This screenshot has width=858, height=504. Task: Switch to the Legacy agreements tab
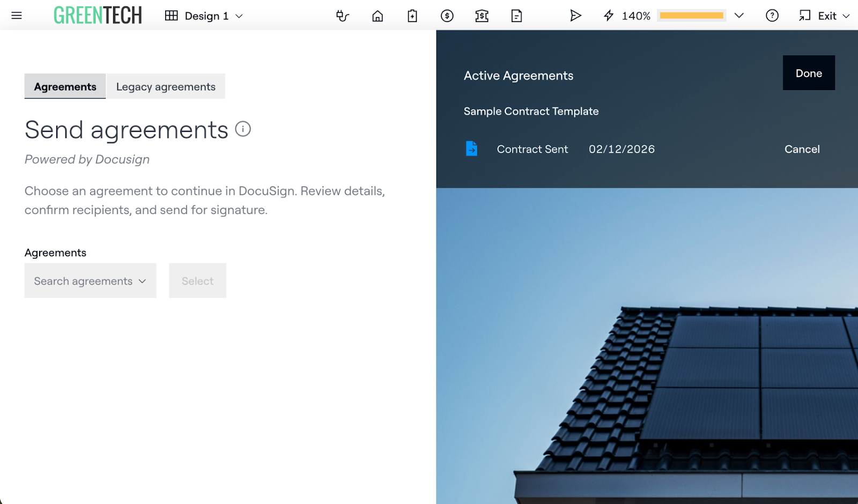pyautogui.click(x=166, y=86)
